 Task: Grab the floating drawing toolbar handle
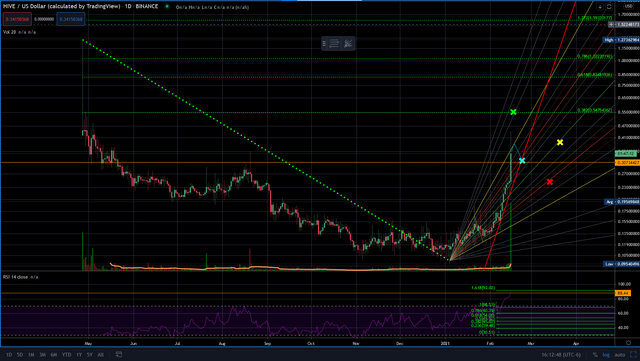[324, 43]
